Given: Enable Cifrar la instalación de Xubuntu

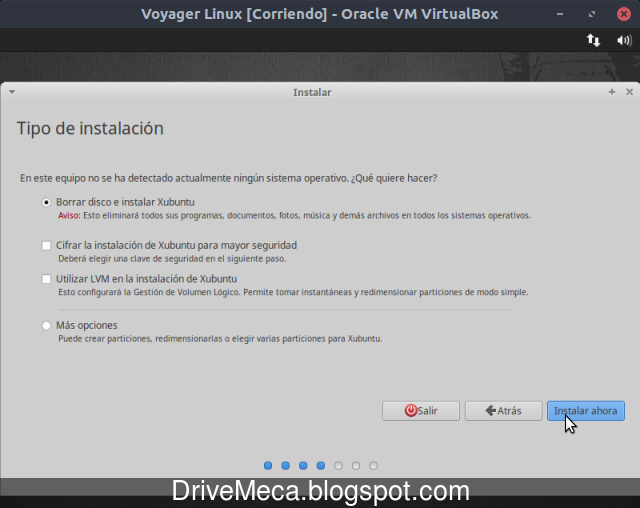Looking at the screenshot, I should (46, 245).
